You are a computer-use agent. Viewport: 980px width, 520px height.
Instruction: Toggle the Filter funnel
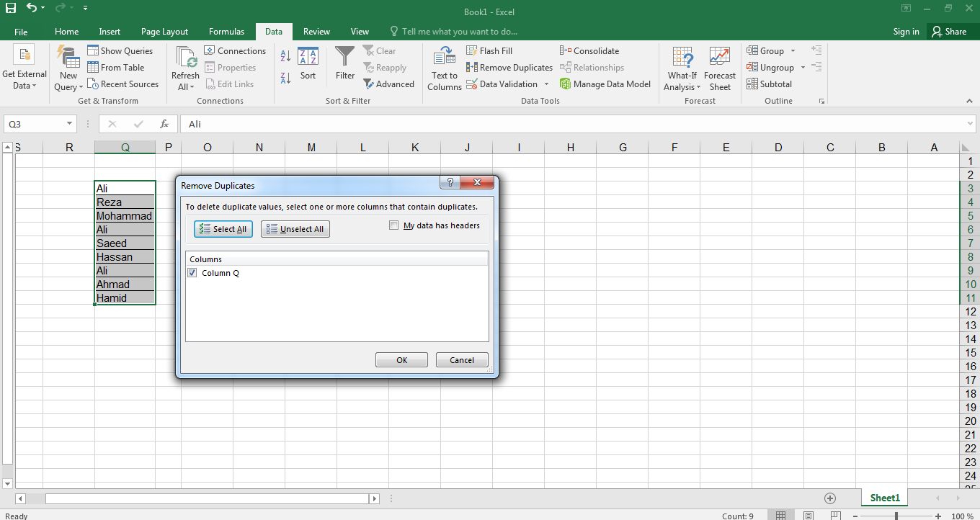click(345, 63)
